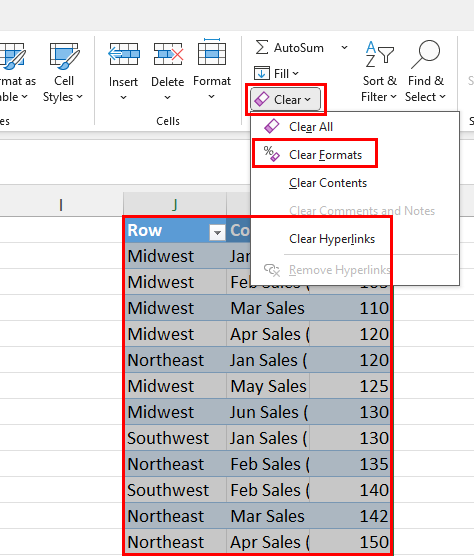474x556 pixels.
Task: Open the Clear dropdown button
Action: pos(285,100)
